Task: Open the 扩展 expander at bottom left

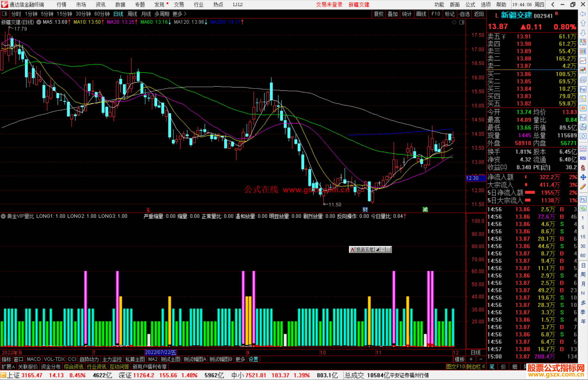Action: pyautogui.click(x=8, y=367)
